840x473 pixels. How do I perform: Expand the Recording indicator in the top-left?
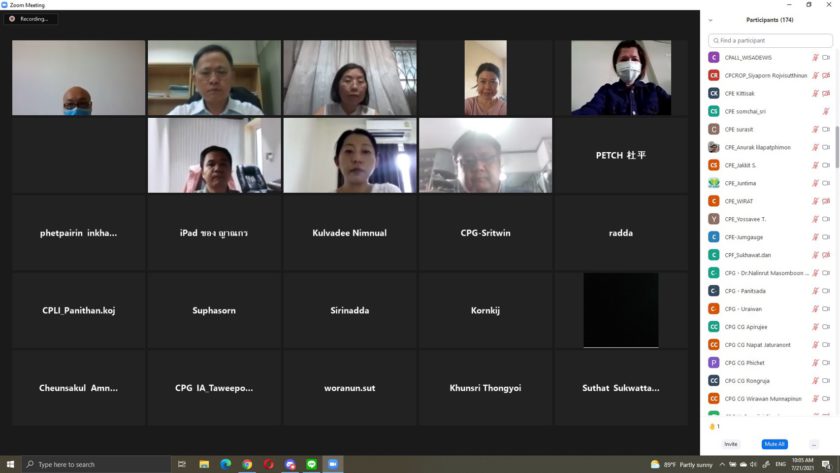tap(28, 19)
